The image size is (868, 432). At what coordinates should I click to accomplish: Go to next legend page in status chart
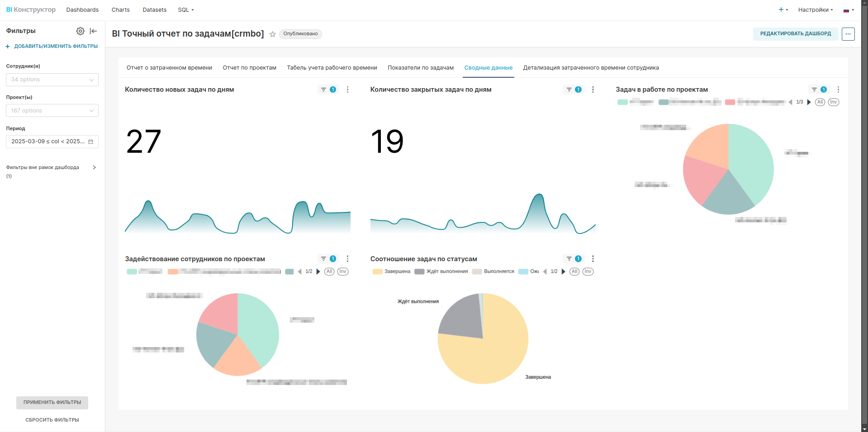(x=563, y=272)
